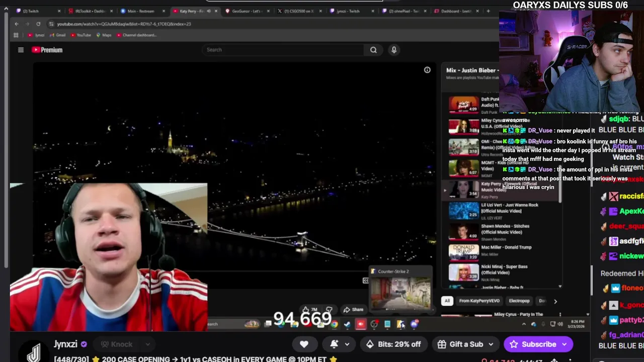Open Discord from the taskbar
This screenshot has width=644, height=362.
click(x=414, y=324)
